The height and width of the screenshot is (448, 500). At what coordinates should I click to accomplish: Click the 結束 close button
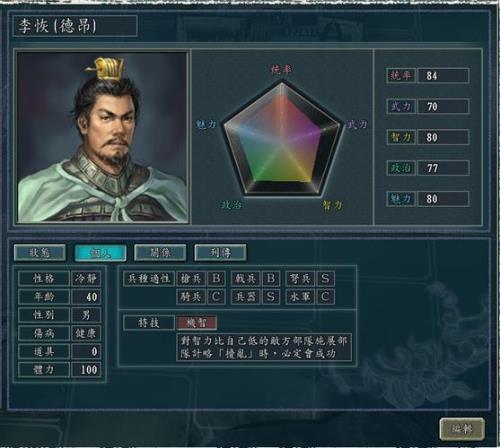coord(462,429)
